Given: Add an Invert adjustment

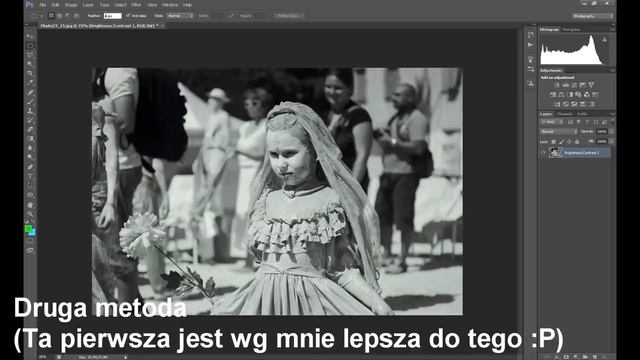Looking at the screenshot, I should pyautogui.click(x=557, y=104).
